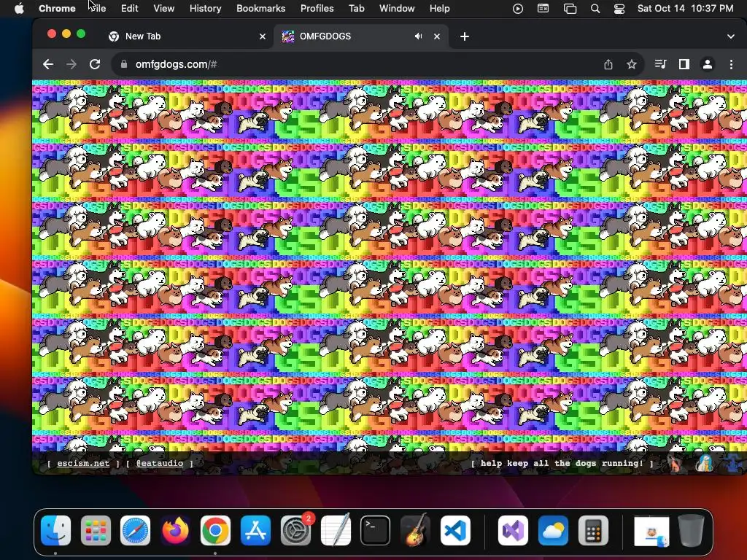Open the Trash in the Dock
This screenshot has width=747, height=560.
[x=692, y=531]
